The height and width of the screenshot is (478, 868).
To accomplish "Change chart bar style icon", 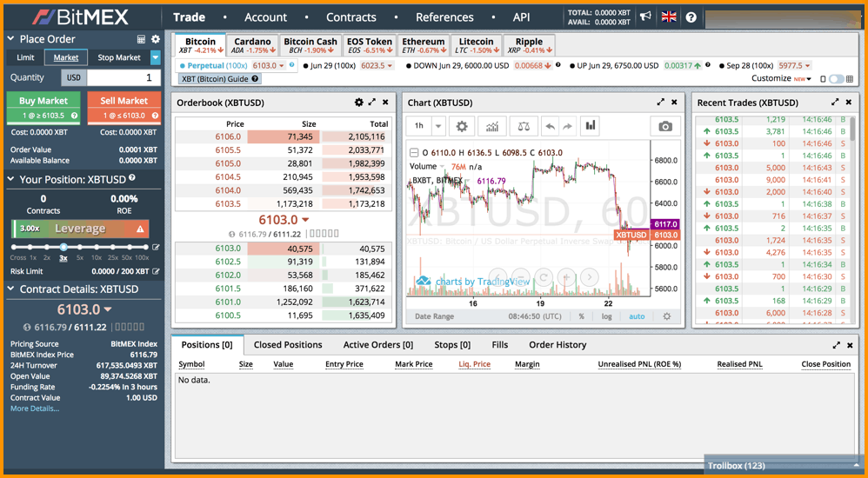I will point(591,126).
